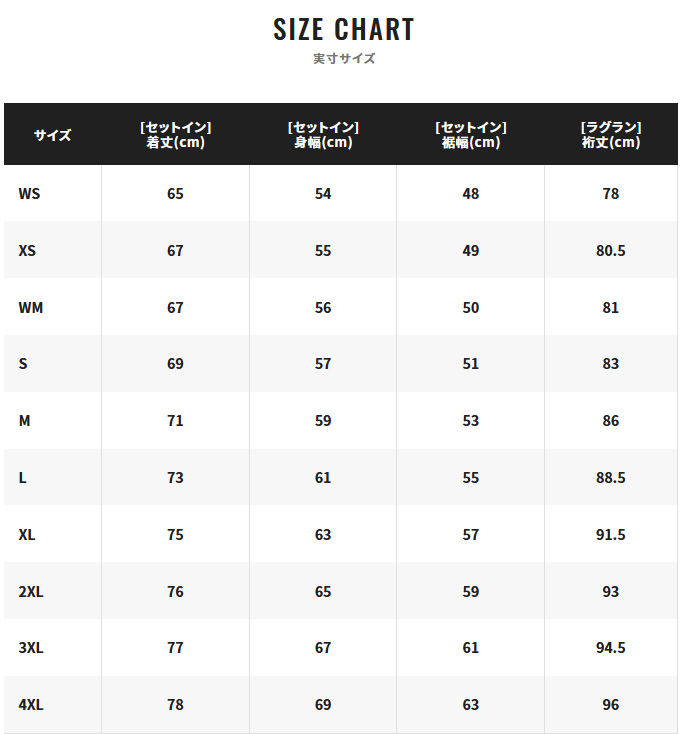Click the SIZE CHART heading
The height and width of the screenshot is (734, 680).
[x=344, y=29]
